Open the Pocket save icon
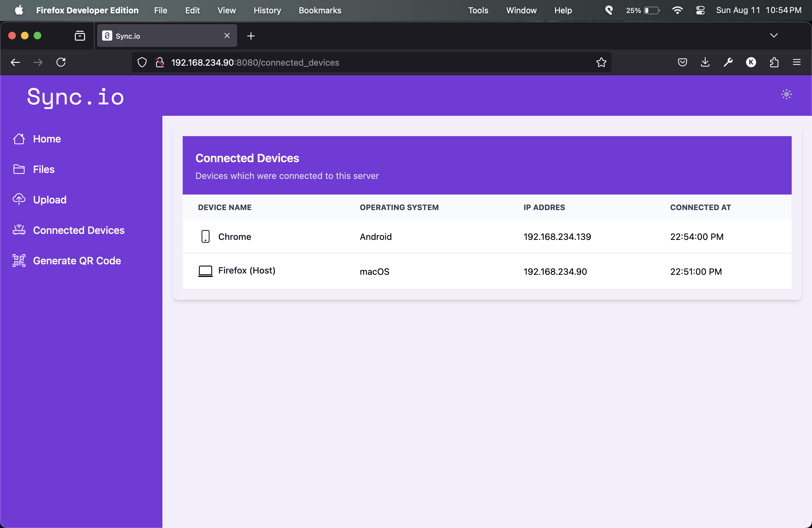 click(682, 63)
